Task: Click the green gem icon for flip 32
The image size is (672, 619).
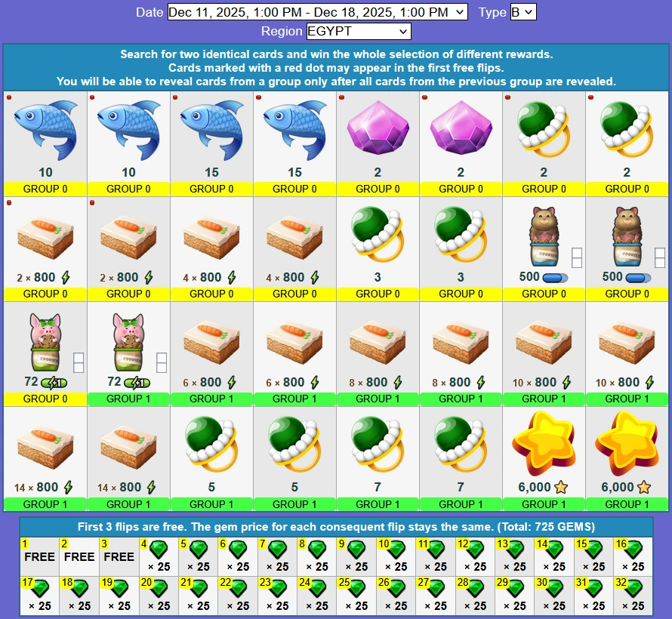Action: (x=633, y=589)
